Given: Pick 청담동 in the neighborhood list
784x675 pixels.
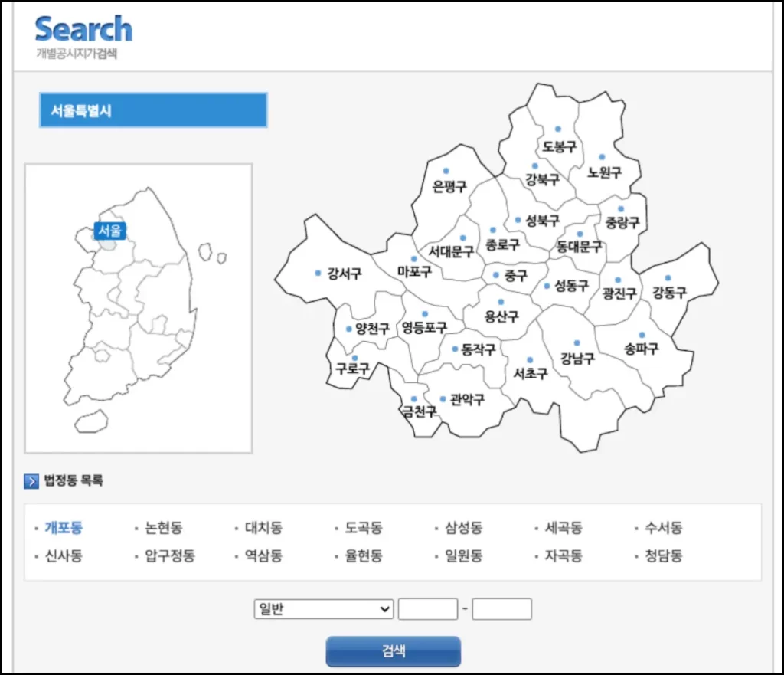Looking at the screenshot, I should 663,556.
